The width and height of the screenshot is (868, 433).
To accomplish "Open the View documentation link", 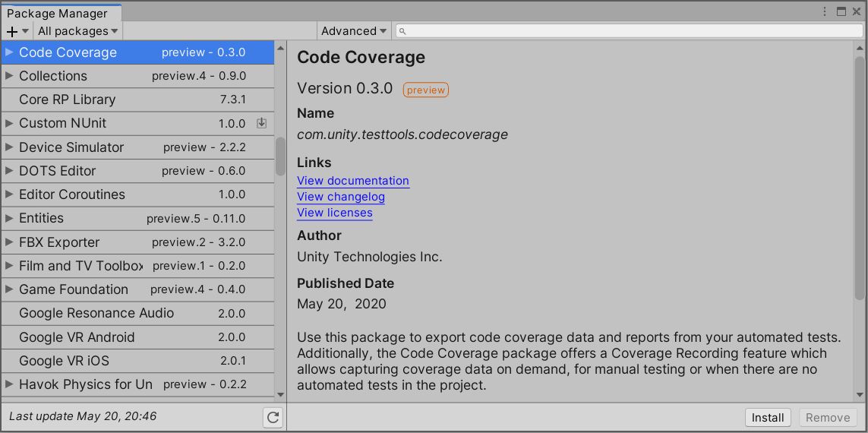I will point(353,181).
